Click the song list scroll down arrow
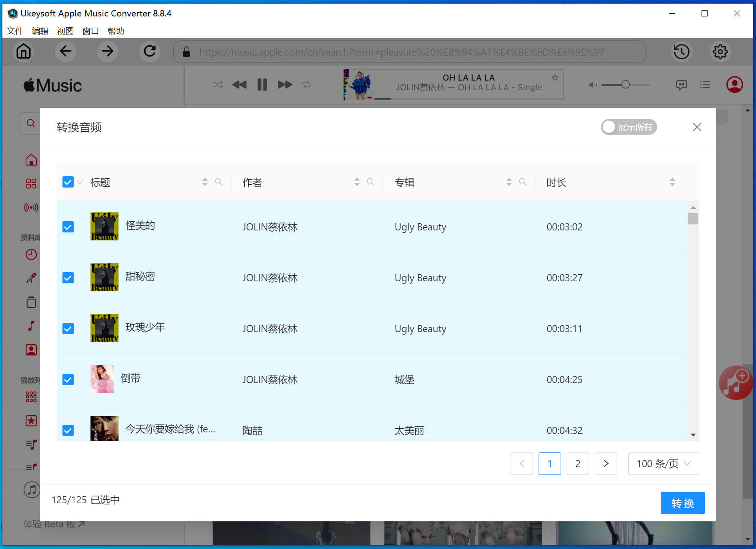The image size is (756, 549). pos(693,435)
